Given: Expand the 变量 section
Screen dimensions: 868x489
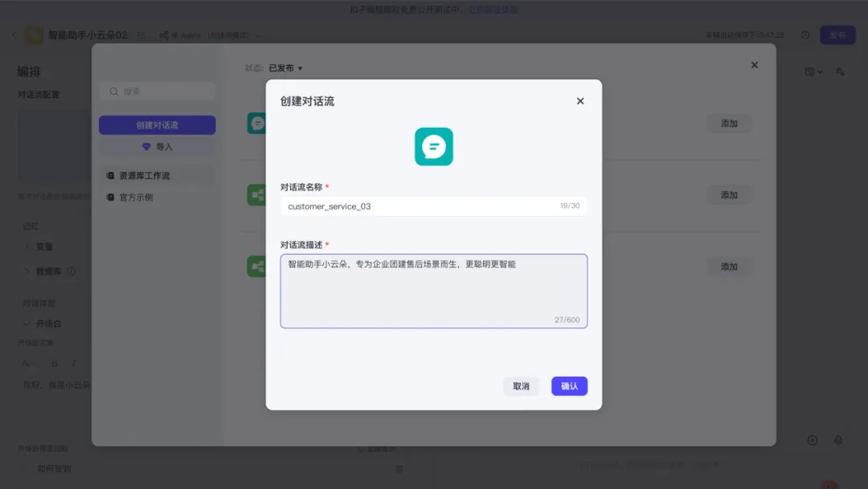Looking at the screenshot, I should coord(27,247).
